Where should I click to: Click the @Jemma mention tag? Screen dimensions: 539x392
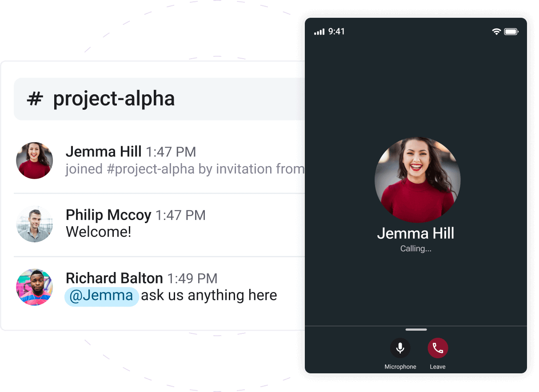click(102, 296)
